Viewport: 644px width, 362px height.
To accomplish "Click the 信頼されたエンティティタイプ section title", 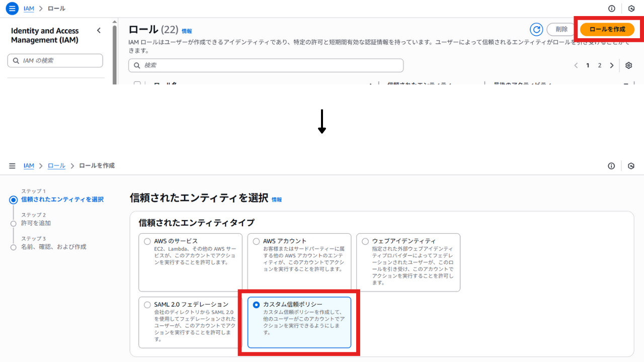I will pyautogui.click(x=197, y=223).
